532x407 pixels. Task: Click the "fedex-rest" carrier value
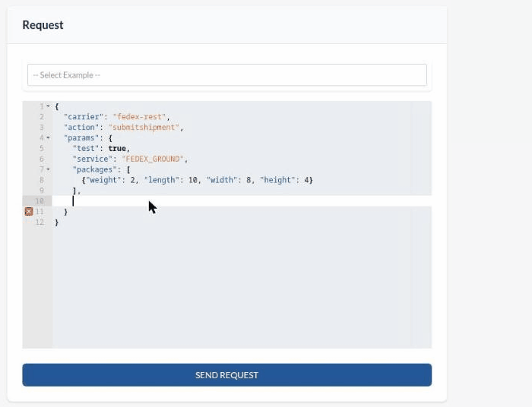(x=139, y=117)
